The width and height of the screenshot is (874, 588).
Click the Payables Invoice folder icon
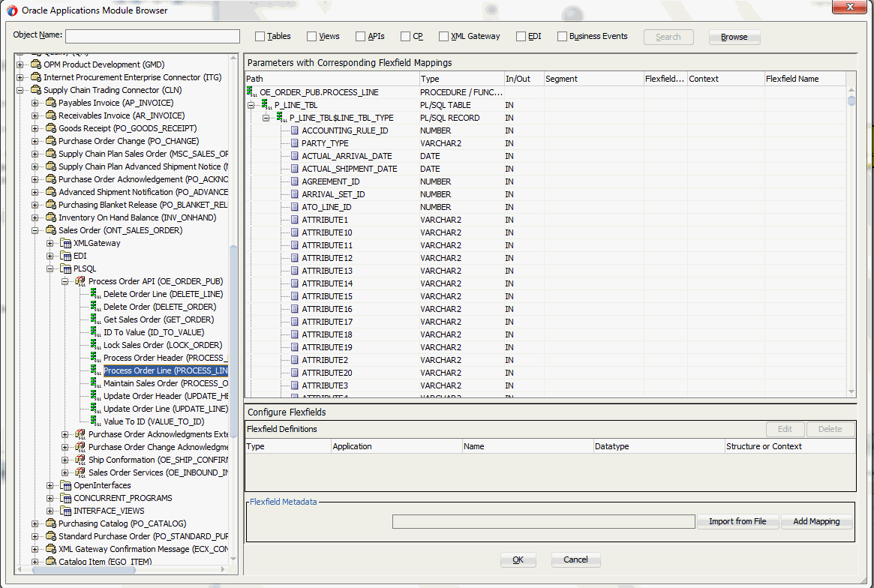[51, 103]
